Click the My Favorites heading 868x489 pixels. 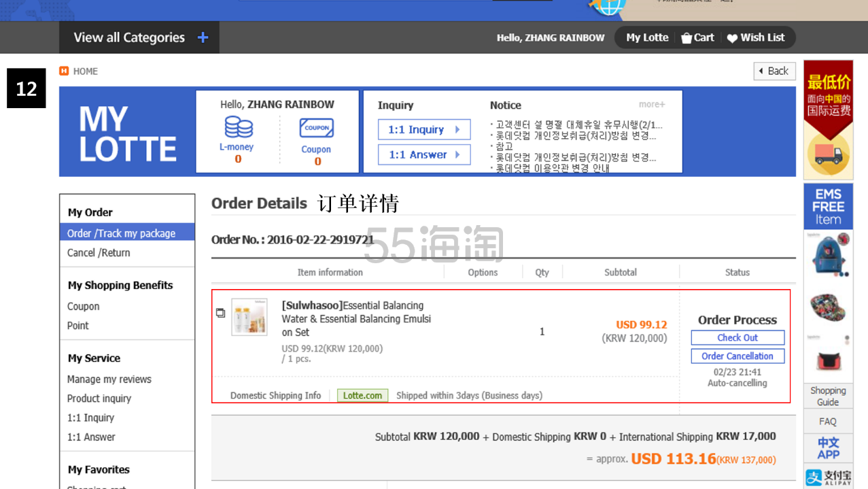99,469
